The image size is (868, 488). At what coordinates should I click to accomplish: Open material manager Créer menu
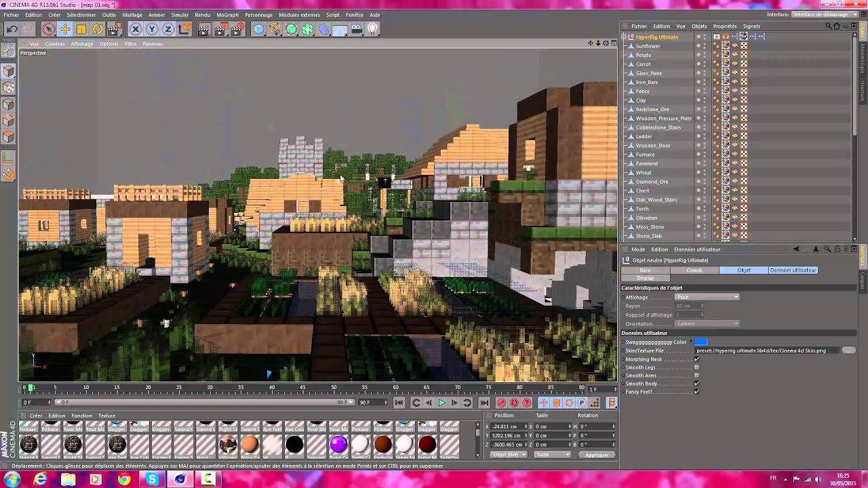[x=36, y=415]
